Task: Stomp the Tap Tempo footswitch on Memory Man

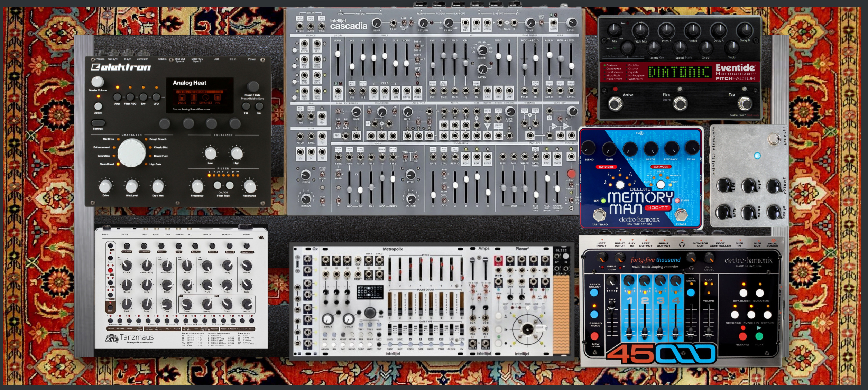Action: tap(599, 215)
